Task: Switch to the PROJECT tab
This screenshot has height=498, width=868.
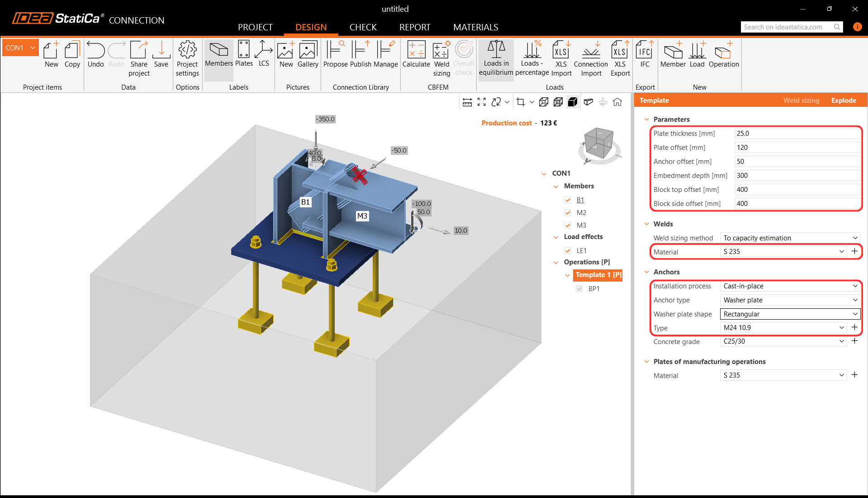Action: click(255, 27)
